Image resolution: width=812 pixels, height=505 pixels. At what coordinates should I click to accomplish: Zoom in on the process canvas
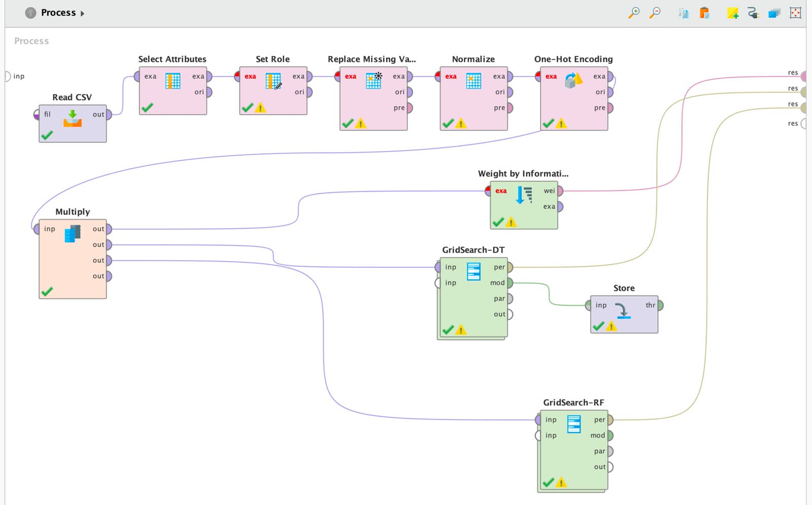tap(634, 13)
